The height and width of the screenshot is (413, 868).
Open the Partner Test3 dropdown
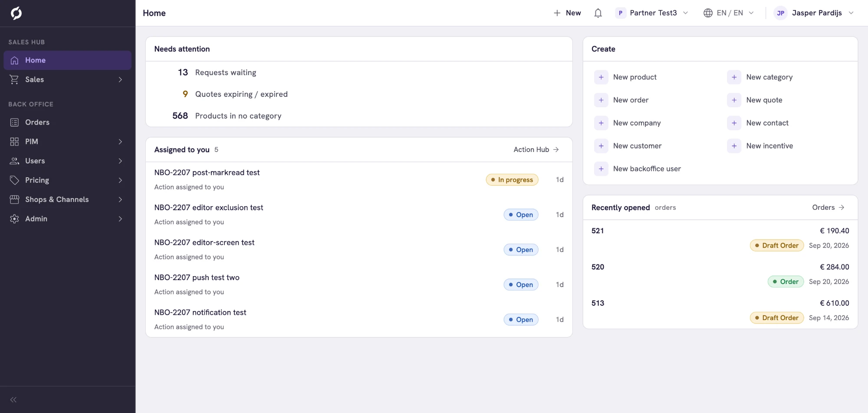pyautogui.click(x=652, y=13)
